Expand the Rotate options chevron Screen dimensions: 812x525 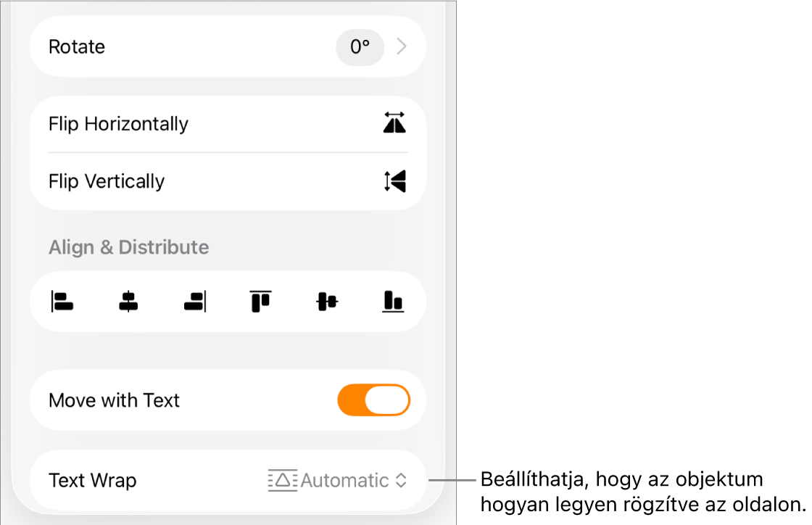(402, 47)
